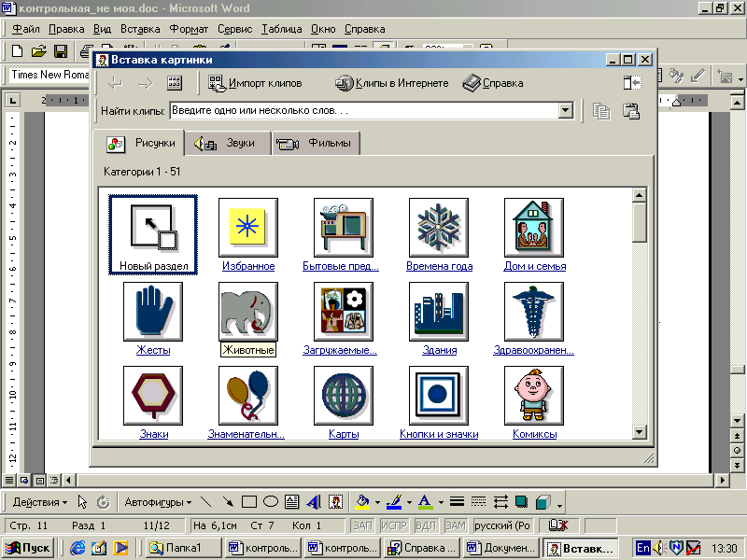Click the Text Box tool in drawing toolbar
The image size is (747, 560).
(291, 502)
